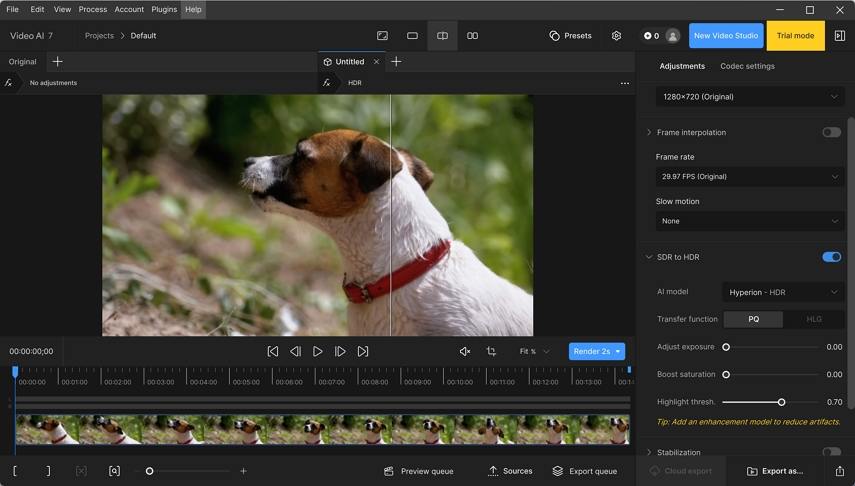Enable the Frame interpolation toggle

tap(832, 133)
